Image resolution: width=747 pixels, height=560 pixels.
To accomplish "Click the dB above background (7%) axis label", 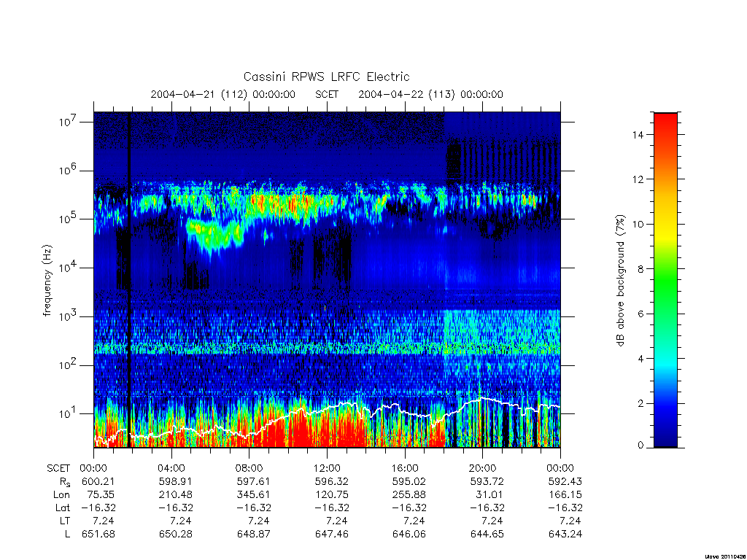I will [x=620, y=281].
